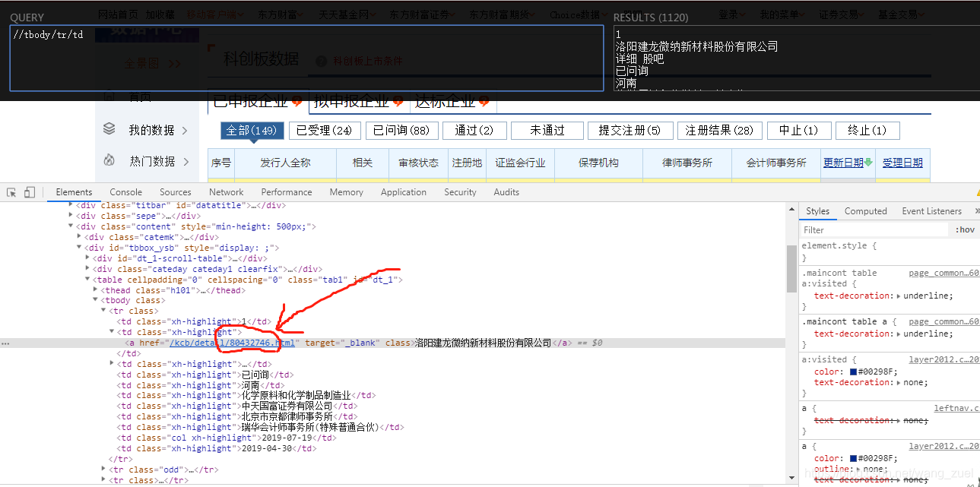
Task: Toggle the device toolbar icon in DevTools
Action: point(30,192)
